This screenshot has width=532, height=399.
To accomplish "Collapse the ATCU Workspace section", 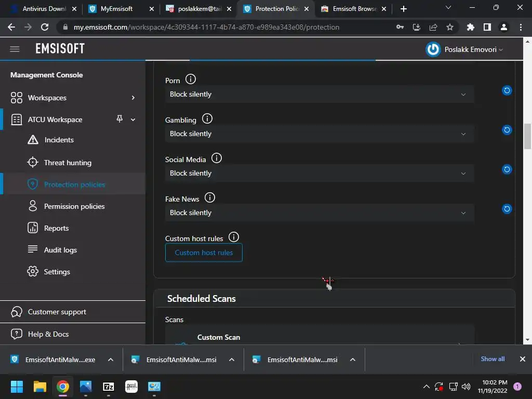I will 133,119.
